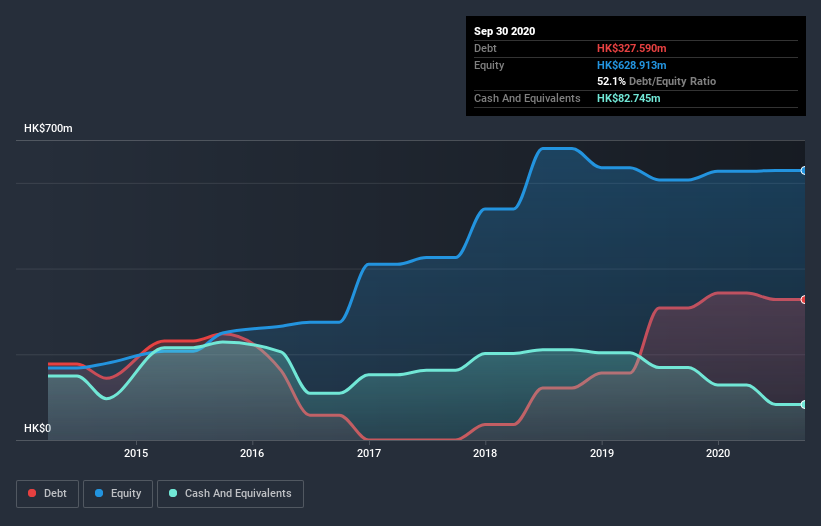Click the teal Cash legend dot
Image resolution: width=821 pixels, height=526 pixels.
(173, 493)
